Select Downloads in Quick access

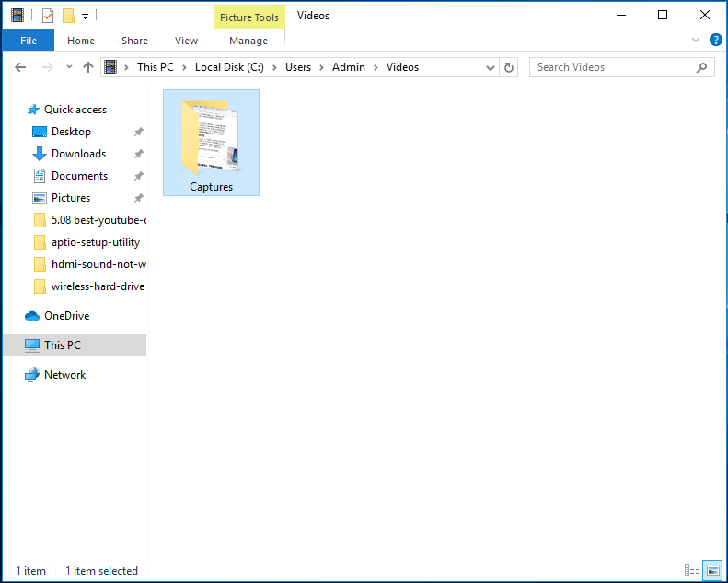(x=78, y=154)
